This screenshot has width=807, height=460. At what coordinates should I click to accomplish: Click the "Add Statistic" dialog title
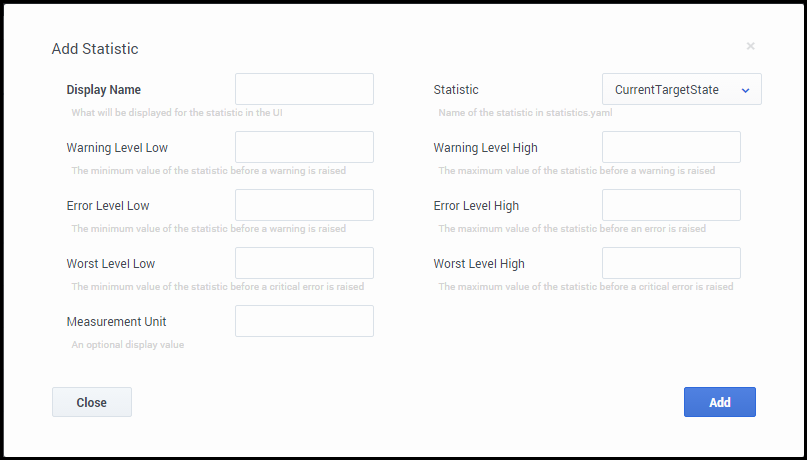(95, 49)
